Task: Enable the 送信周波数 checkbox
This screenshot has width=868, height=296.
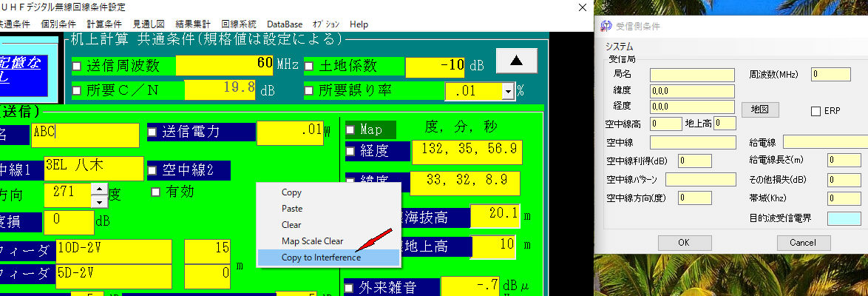Action: coord(77,66)
